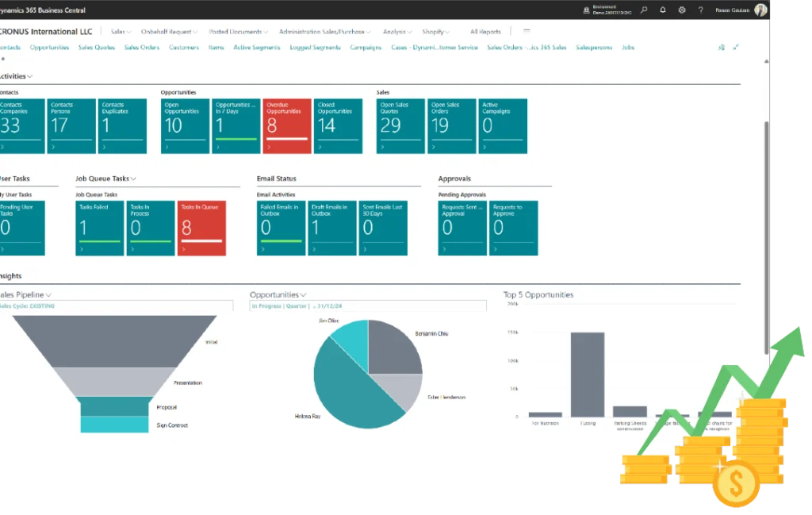Go to Opportunities link
The image size is (812, 515).
coord(49,47)
